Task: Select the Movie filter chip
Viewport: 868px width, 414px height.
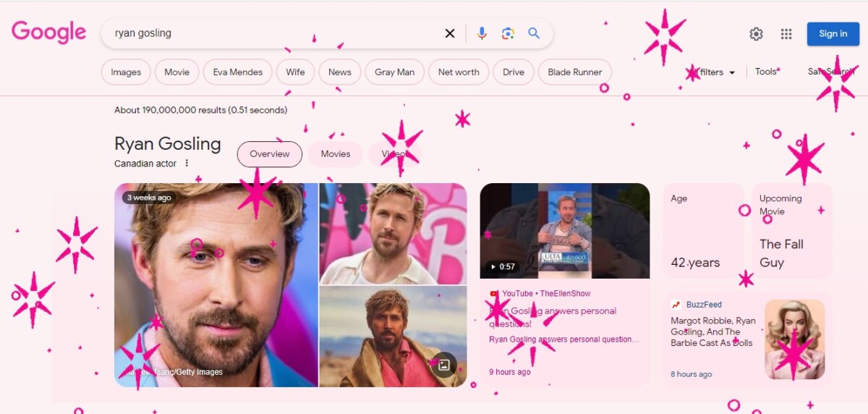Action: click(177, 72)
